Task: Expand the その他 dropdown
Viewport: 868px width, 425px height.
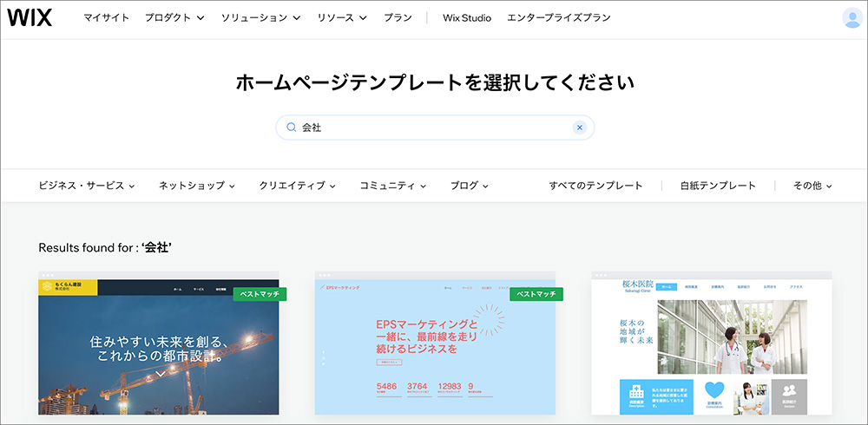Action: tap(812, 186)
